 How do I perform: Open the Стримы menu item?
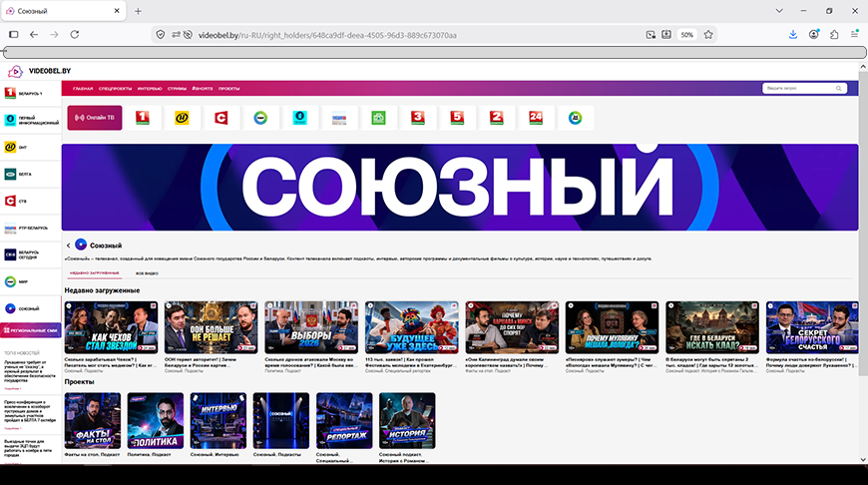click(178, 89)
